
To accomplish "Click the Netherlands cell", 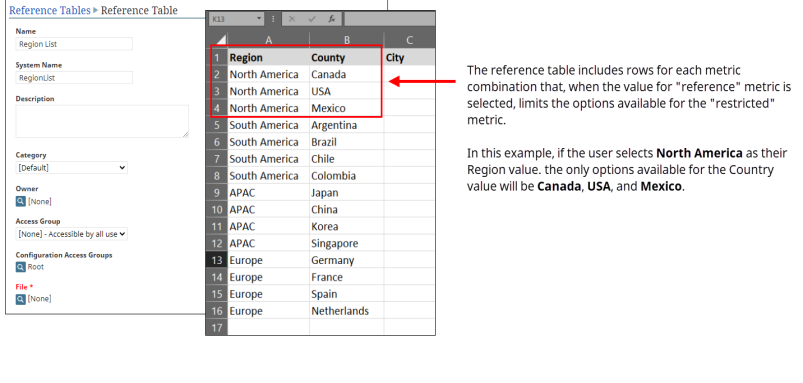I will click(347, 311).
